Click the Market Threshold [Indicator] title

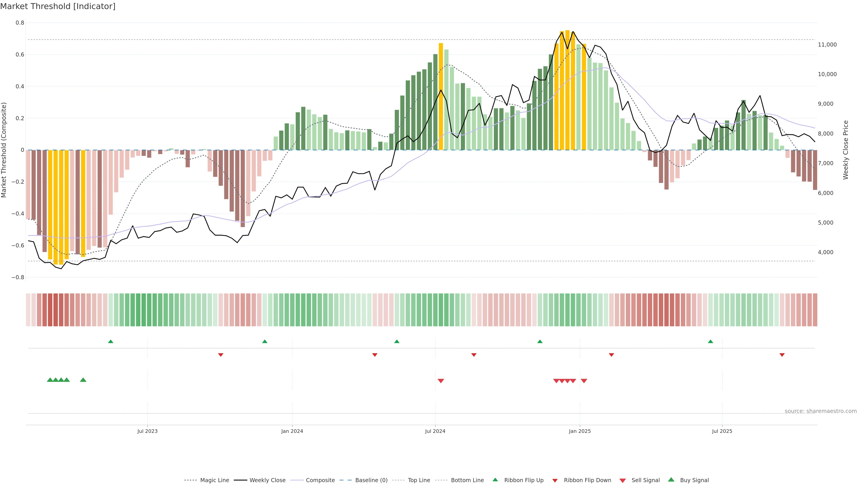(58, 6)
